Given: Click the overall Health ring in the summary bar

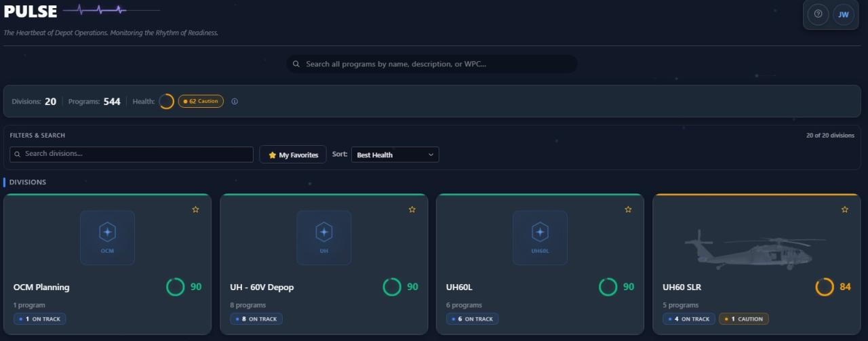Looking at the screenshot, I should pyautogui.click(x=166, y=102).
